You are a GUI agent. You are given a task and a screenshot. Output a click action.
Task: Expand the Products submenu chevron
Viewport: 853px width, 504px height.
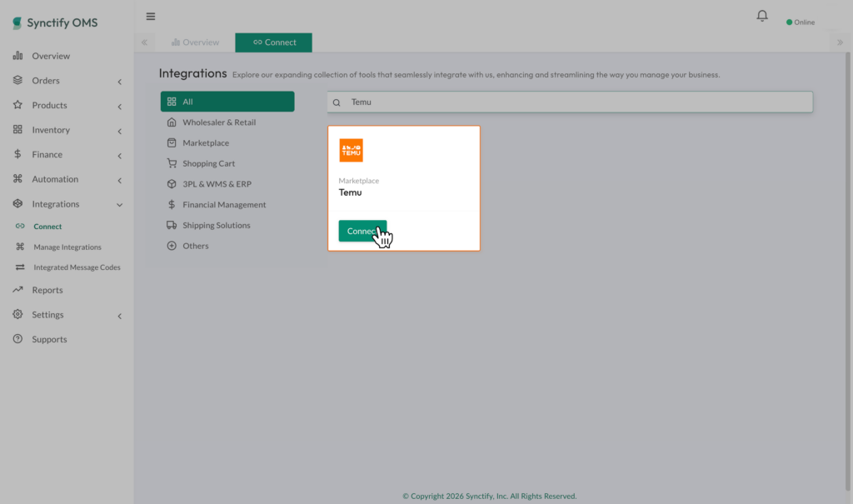point(120,107)
